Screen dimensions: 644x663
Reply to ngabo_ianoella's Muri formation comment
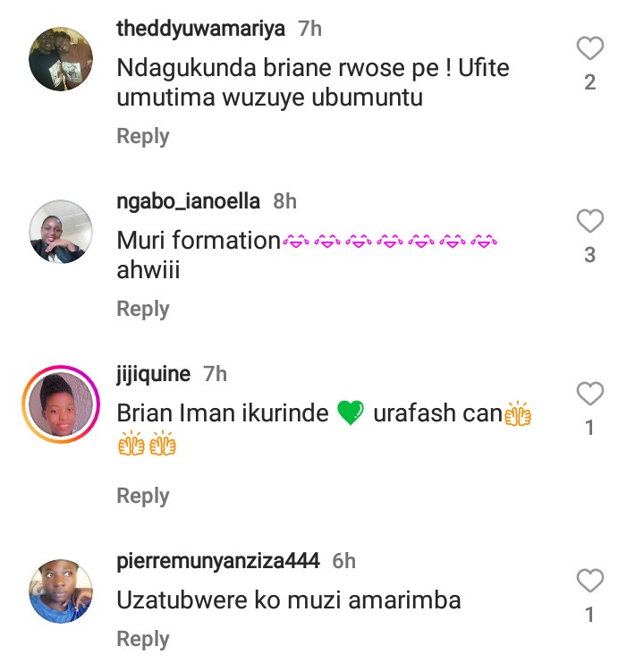[143, 309]
